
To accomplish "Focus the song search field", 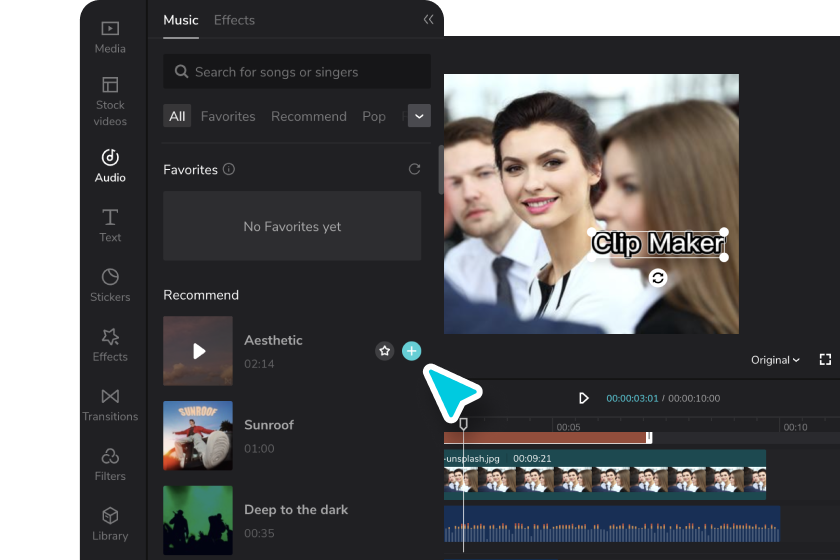I will 297,72.
